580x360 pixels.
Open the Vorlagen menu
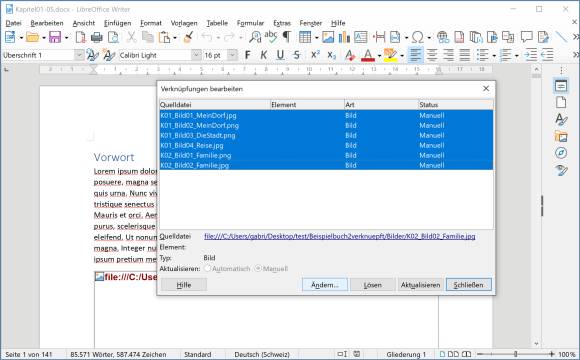click(184, 23)
